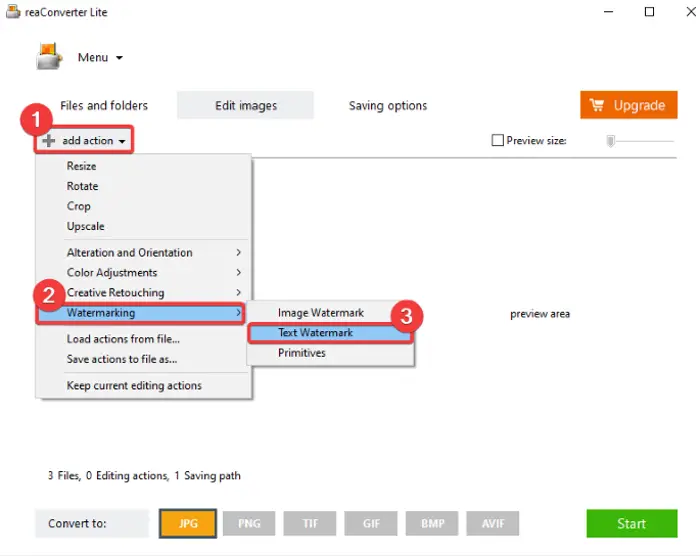This screenshot has height=556, width=700.
Task: Click the Preview size slider handle
Action: click(x=610, y=141)
